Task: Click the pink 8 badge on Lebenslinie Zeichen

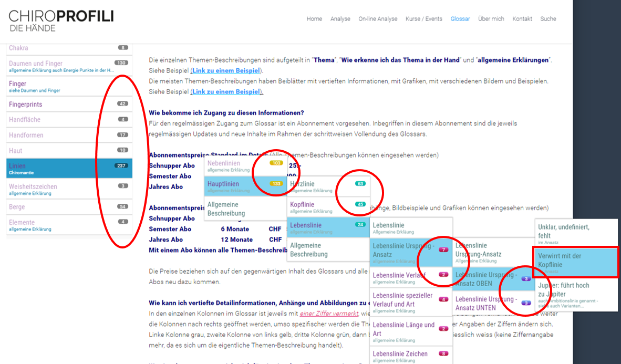Action: pyautogui.click(x=444, y=353)
